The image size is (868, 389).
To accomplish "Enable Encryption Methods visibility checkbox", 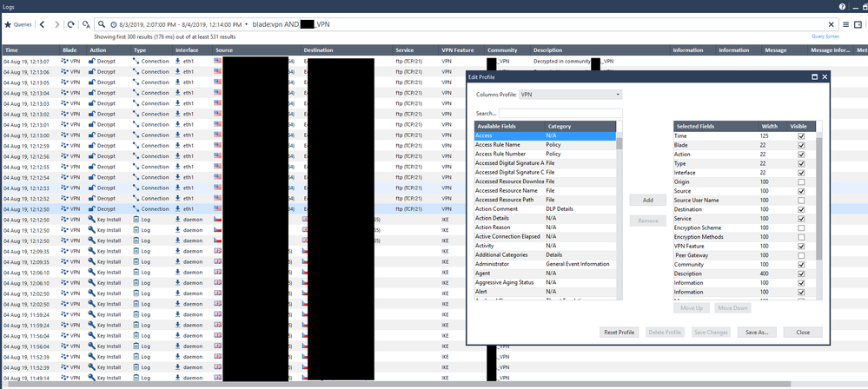I will [801, 237].
